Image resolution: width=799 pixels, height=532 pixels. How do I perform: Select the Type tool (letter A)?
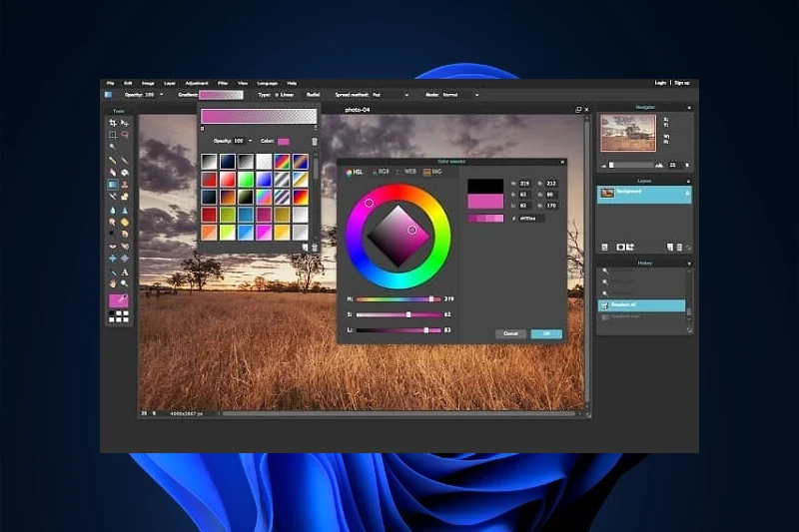click(125, 271)
